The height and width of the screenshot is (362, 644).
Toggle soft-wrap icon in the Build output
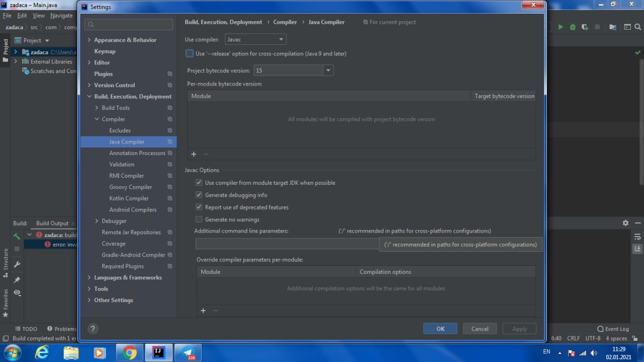coord(637,236)
